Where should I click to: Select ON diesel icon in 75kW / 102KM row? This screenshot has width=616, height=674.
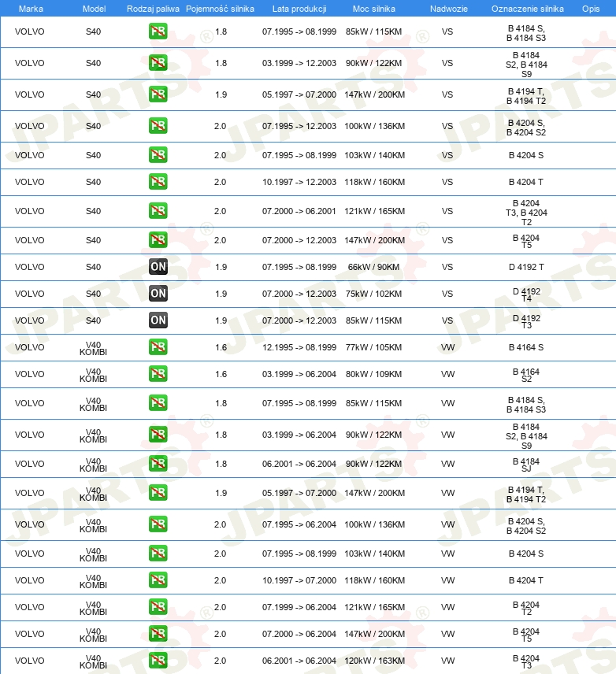(x=158, y=294)
